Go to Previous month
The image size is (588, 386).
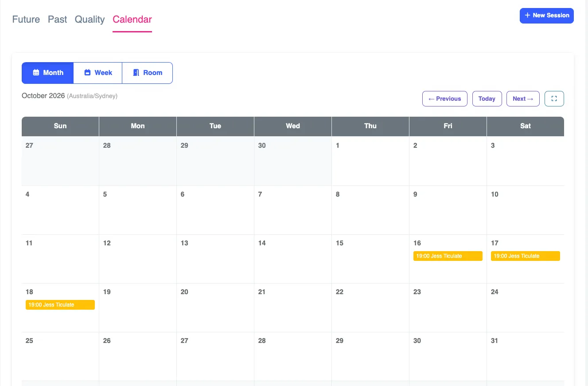(445, 98)
